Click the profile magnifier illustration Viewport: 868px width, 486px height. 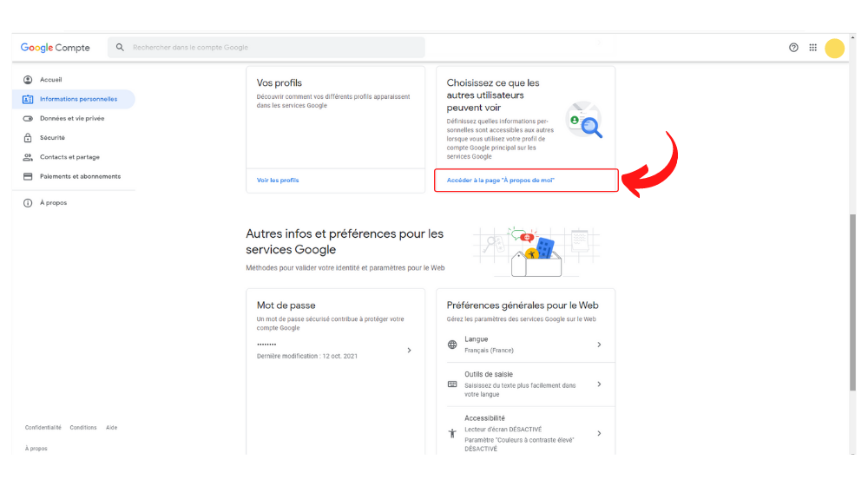click(583, 120)
